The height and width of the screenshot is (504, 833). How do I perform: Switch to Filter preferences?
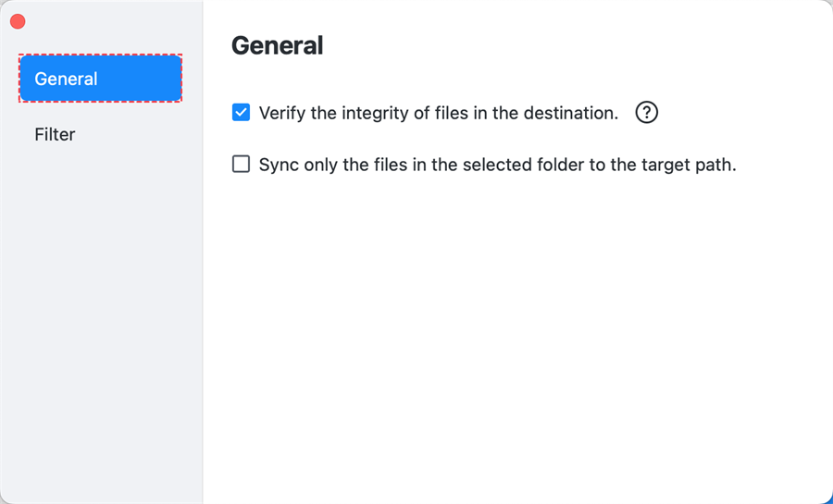pos(56,134)
